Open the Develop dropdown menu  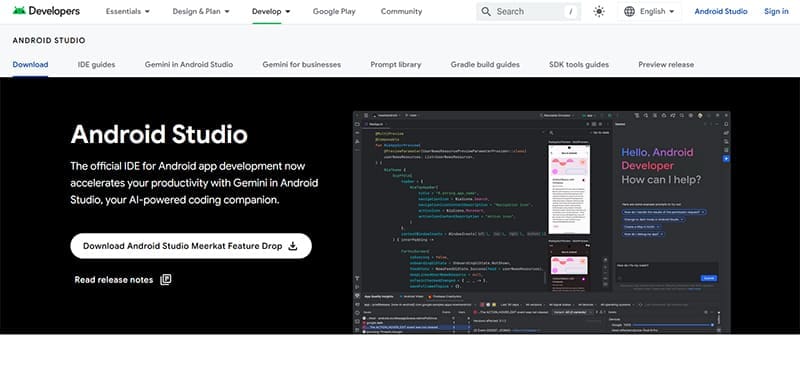[271, 11]
